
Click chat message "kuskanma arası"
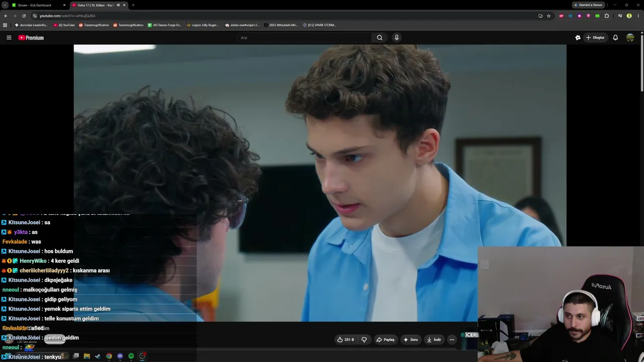[x=91, y=270]
